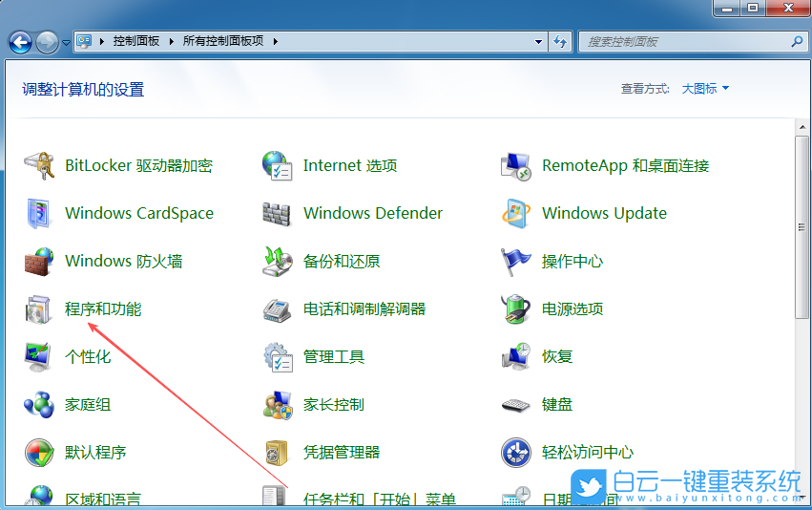This screenshot has width=812, height=510.
Task: Open the 区域和语言 globe icon
Action: 39,497
